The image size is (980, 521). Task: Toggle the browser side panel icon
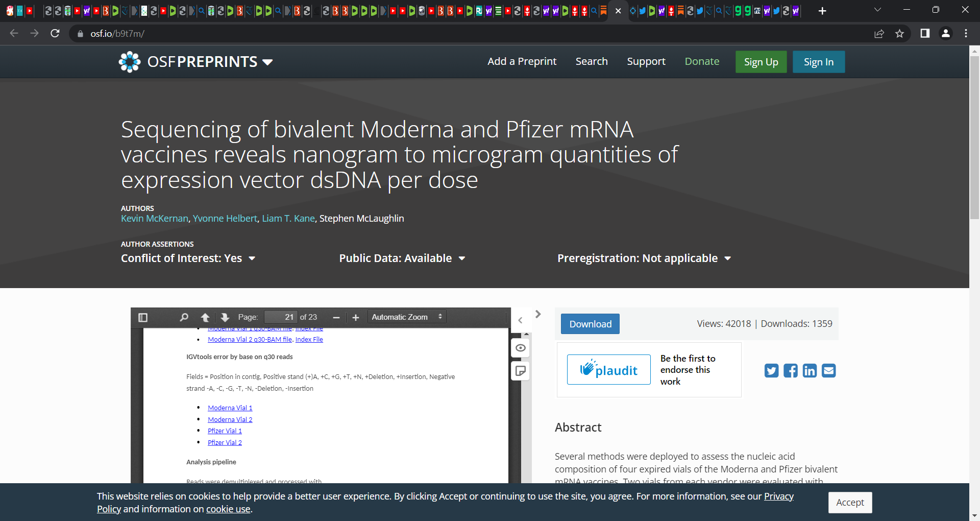925,33
